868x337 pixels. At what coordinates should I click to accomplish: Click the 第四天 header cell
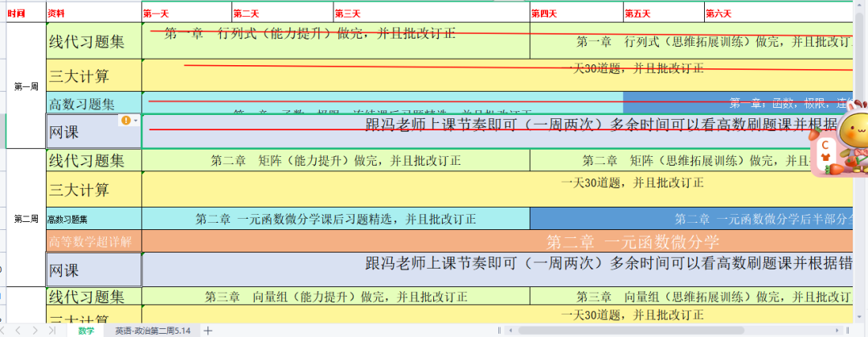pos(576,14)
